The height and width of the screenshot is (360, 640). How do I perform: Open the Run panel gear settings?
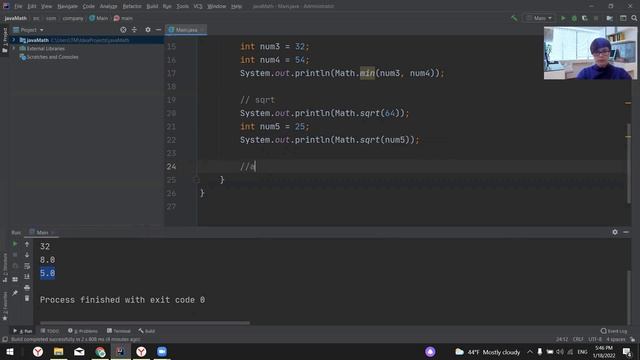click(615, 232)
